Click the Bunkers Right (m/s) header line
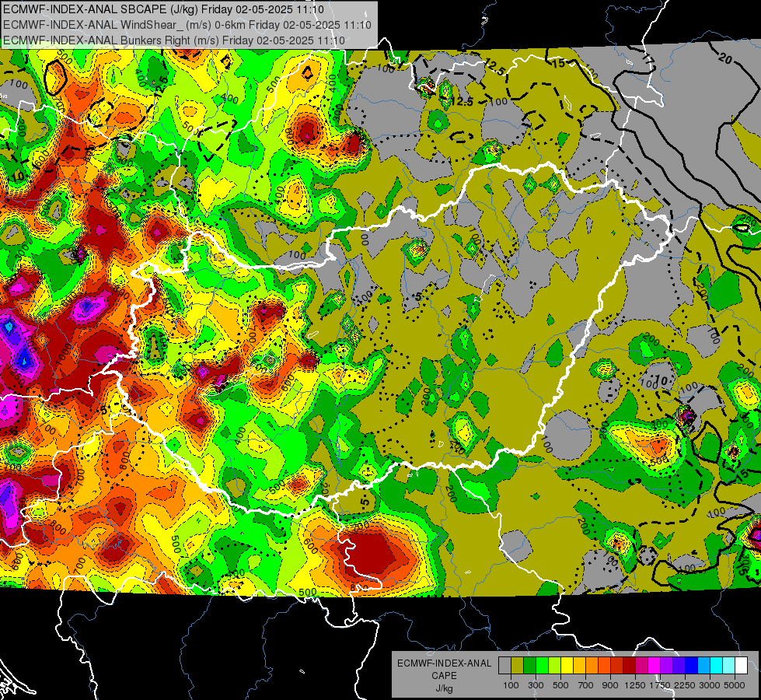761x700 pixels. pyautogui.click(x=174, y=40)
